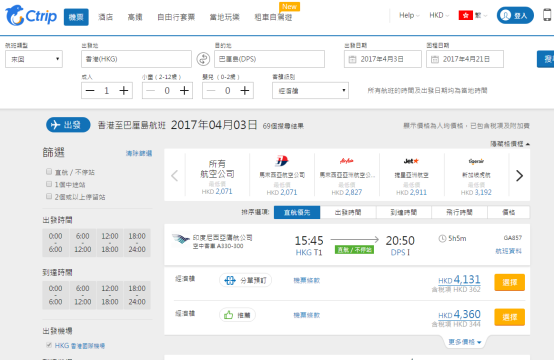Clear all filters link

[x=139, y=153]
